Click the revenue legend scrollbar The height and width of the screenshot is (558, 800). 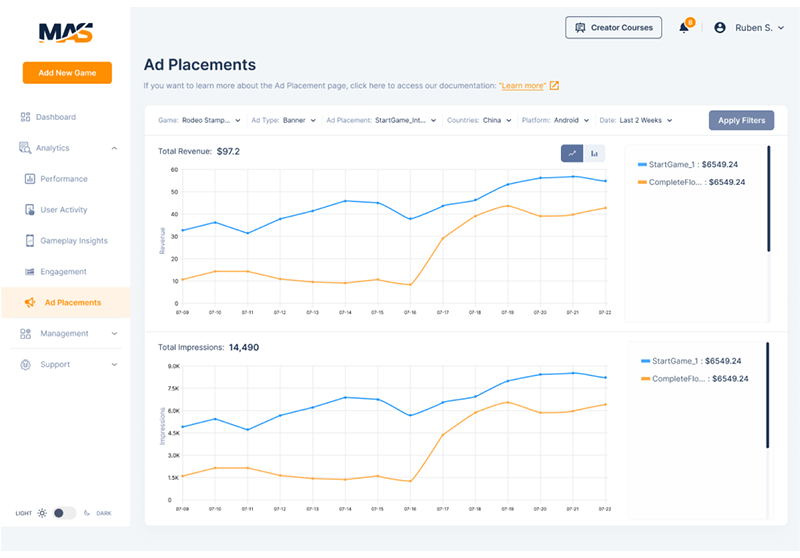click(768, 200)
